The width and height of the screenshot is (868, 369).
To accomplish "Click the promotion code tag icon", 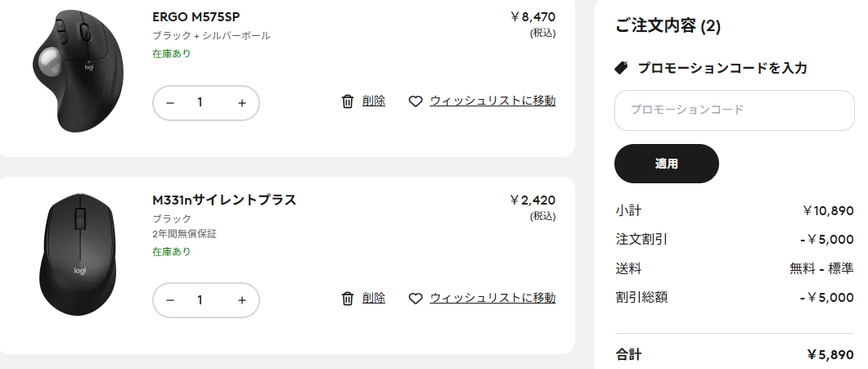I will tap(622, 68).
